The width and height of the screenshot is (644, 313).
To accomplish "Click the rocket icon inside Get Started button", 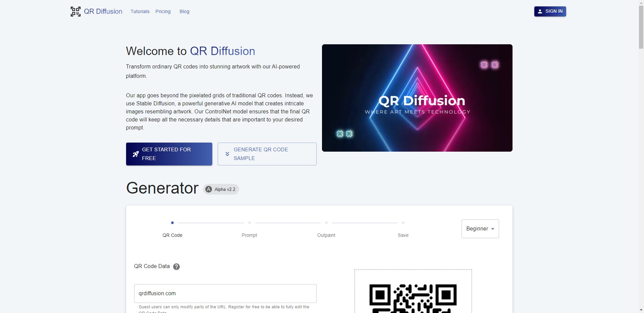I will coord(136,154).
